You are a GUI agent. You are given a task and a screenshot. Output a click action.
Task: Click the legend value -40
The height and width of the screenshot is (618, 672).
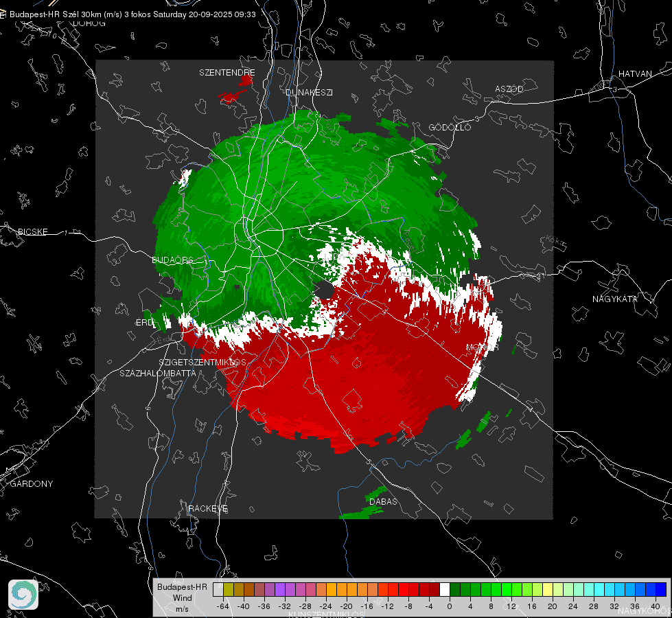(243, 606)
